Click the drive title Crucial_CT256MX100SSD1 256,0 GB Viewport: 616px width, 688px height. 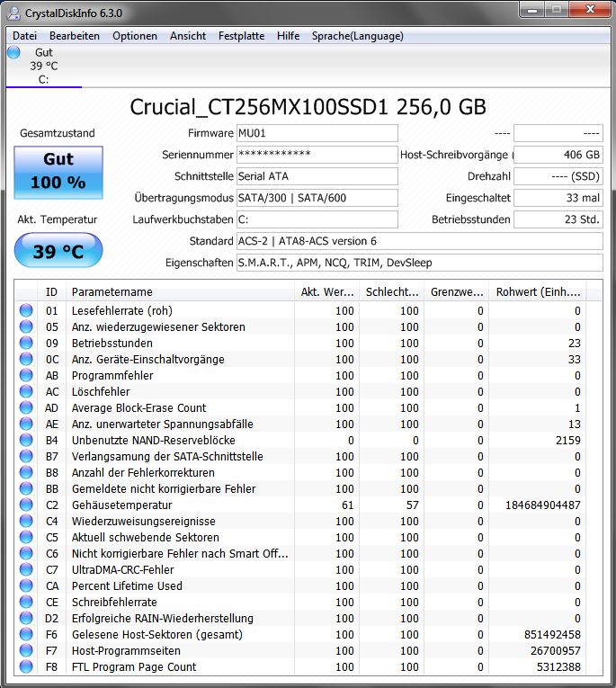coord(308,107)
